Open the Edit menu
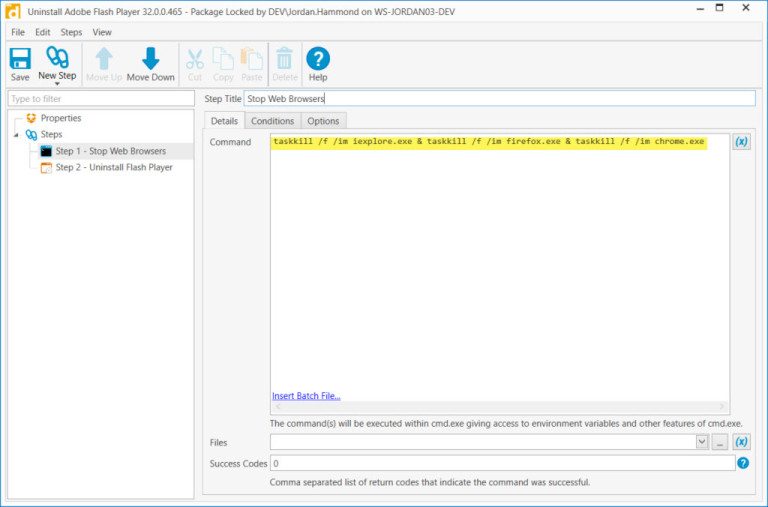The image size is (768, 507). pos(43,32)
